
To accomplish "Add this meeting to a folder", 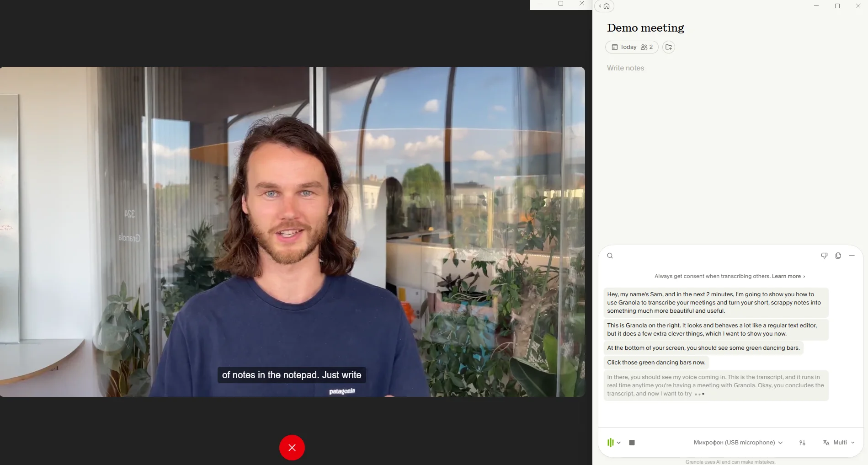I will pyautogui.click(x=669, y=47).
